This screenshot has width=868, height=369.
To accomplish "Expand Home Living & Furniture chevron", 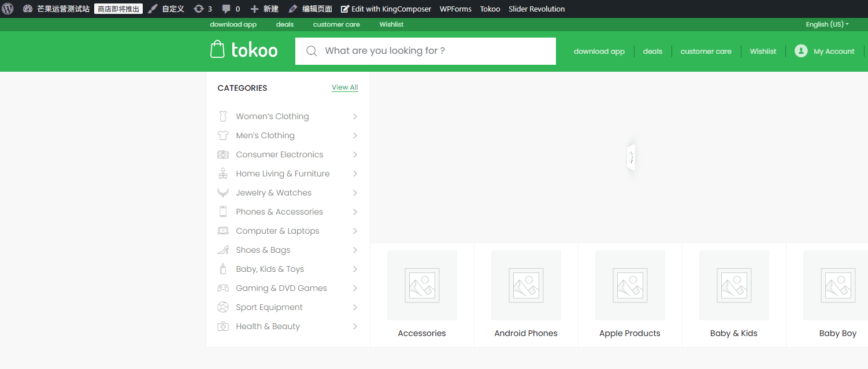I will (355, 174).
